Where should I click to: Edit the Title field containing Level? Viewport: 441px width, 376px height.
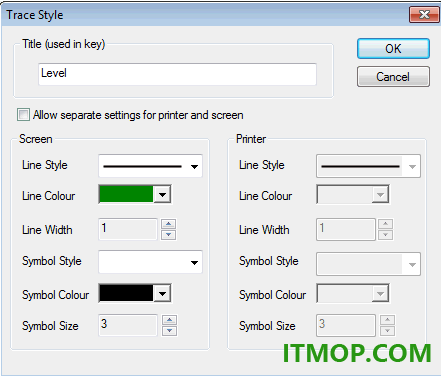click(177, 74)
